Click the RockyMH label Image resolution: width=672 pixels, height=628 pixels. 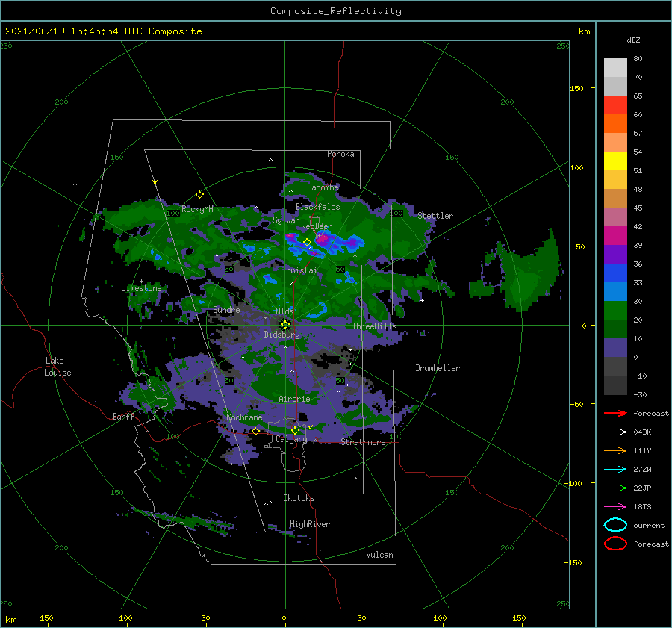pos(197,209)
